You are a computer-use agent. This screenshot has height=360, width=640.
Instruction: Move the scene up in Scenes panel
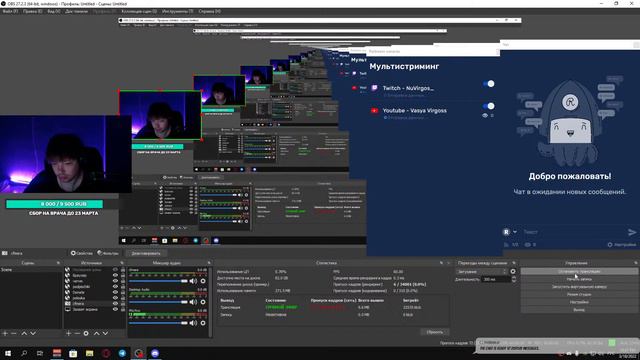click(x=24, y=333)
